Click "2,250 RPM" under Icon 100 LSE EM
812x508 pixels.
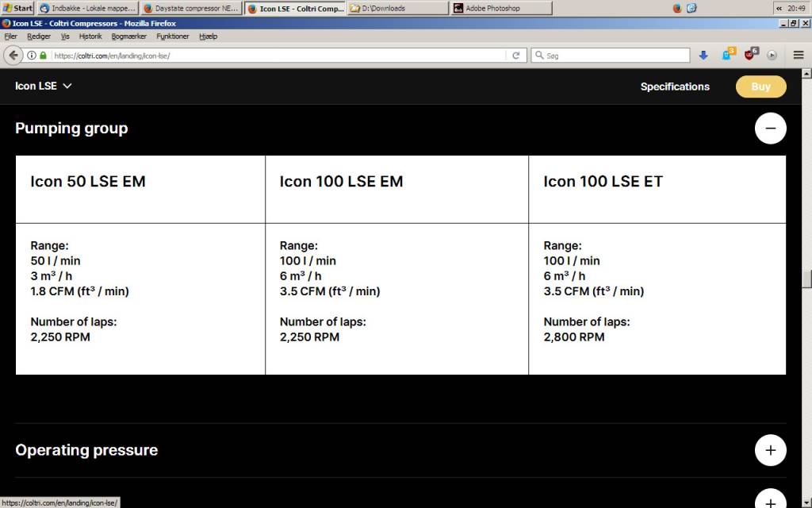[310, 337]
